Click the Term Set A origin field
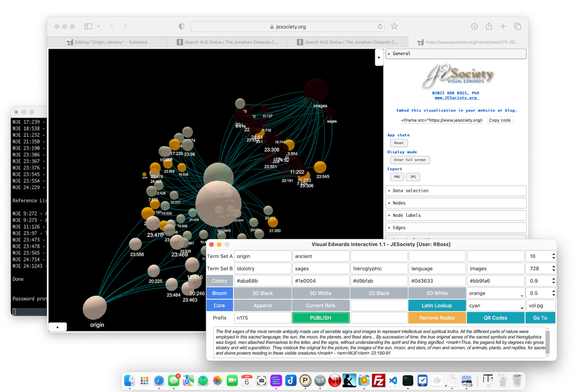 click(263, 256)
